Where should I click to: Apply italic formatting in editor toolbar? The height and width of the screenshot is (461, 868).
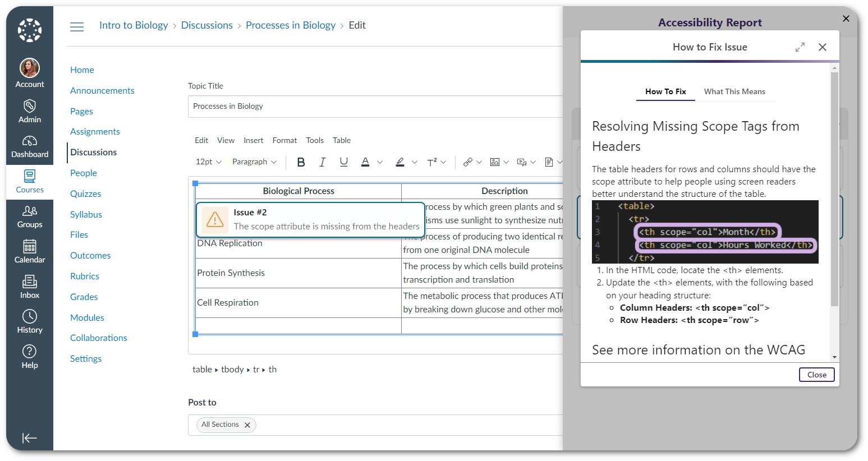click(x=322, y=162)
